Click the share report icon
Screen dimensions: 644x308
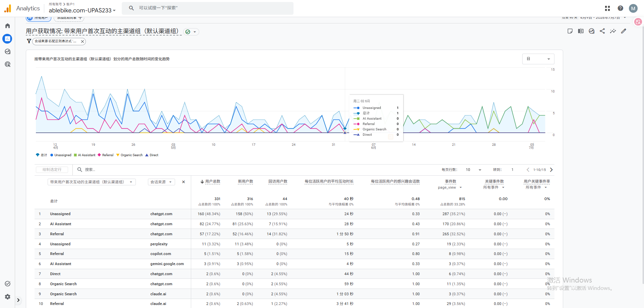pos(602,31)
